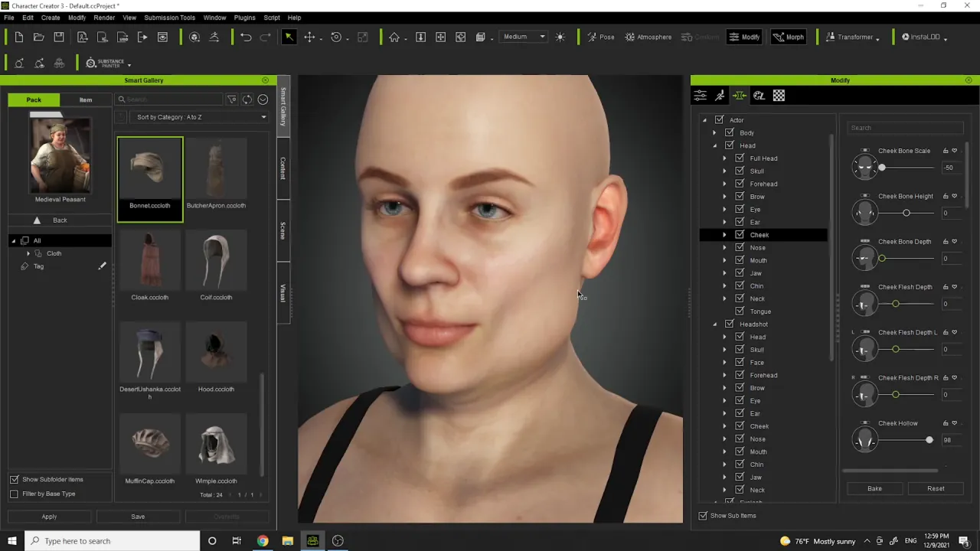Image resolution: width=980 pixels, height=551 pixels.
Task: Open the InstaLOD toolbar option
Action: (924, 37)
